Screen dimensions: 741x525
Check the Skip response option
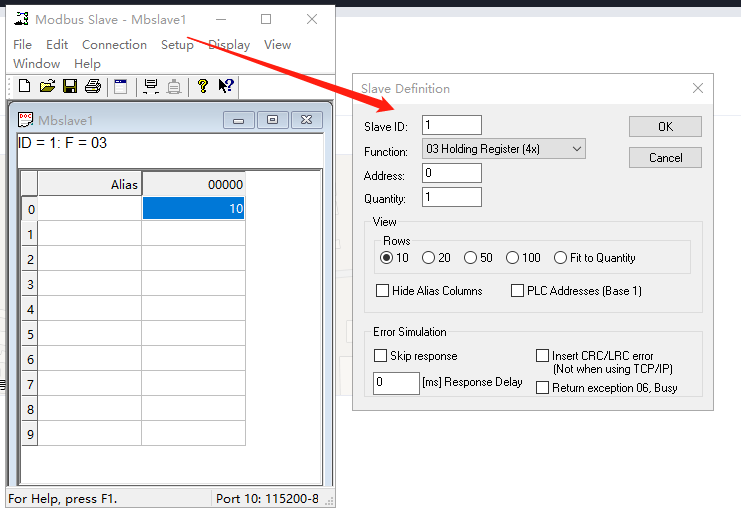pos(381,356)
